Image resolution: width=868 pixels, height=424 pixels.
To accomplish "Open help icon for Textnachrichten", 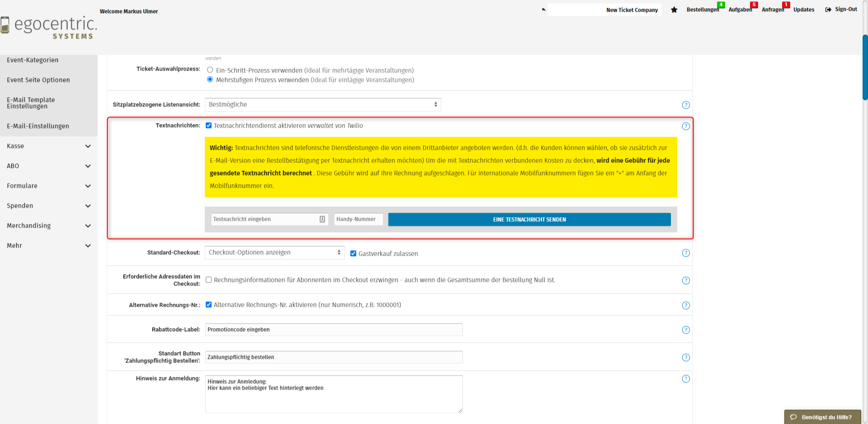I will pyautogui.click(x=686, y=126).
